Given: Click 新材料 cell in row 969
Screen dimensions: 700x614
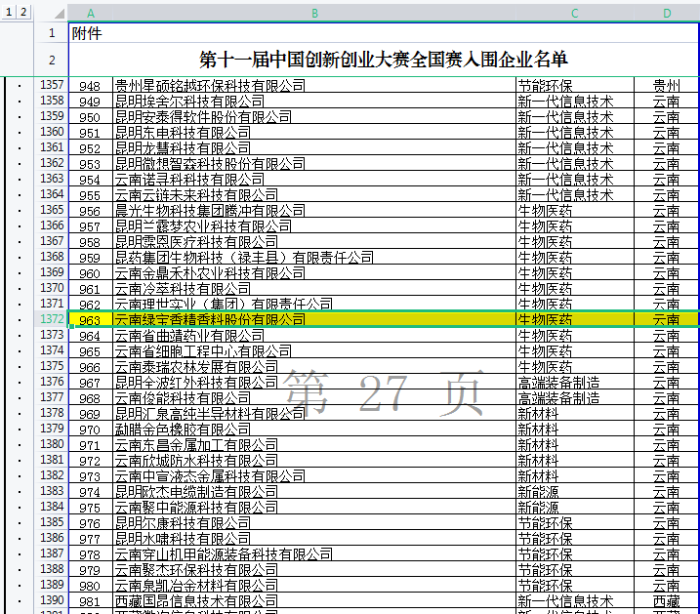Looking at the screenshot, I should (x=575, y=413).
